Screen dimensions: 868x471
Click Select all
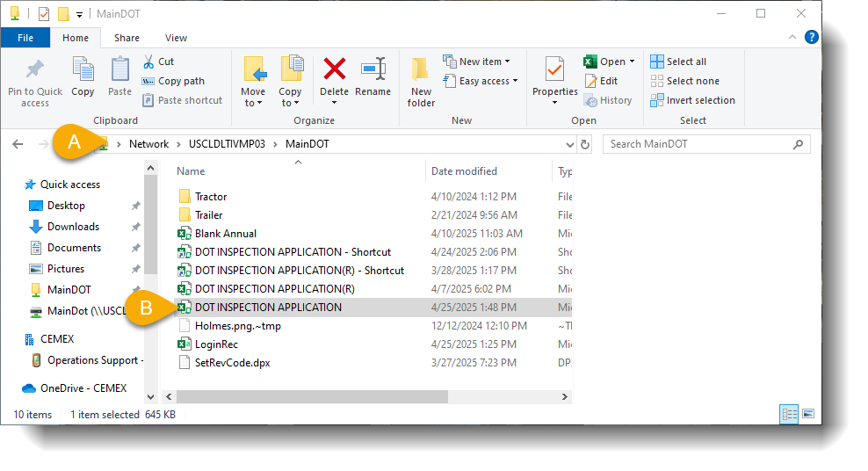click(x=678, y=62)
